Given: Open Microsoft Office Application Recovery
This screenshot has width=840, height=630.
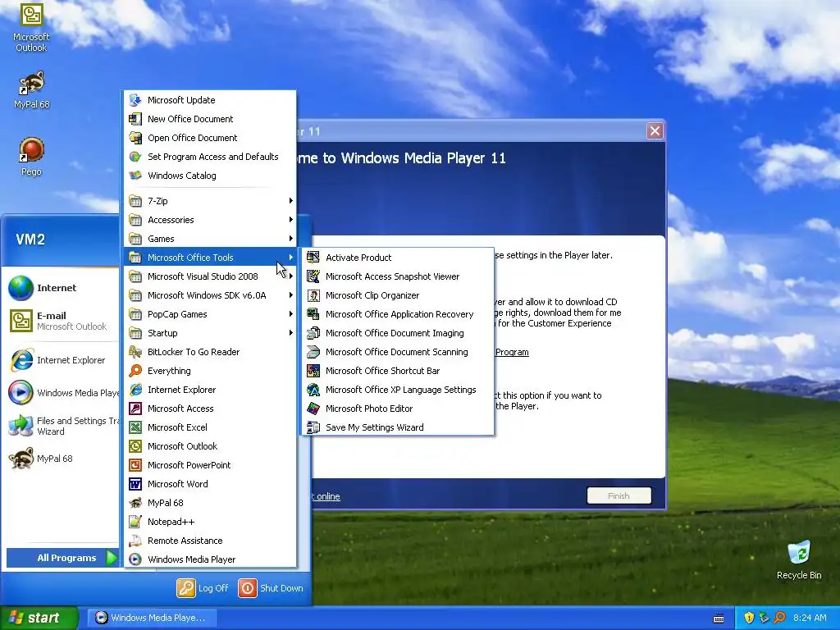Looking at the screenshot, I should coord(398,314).
